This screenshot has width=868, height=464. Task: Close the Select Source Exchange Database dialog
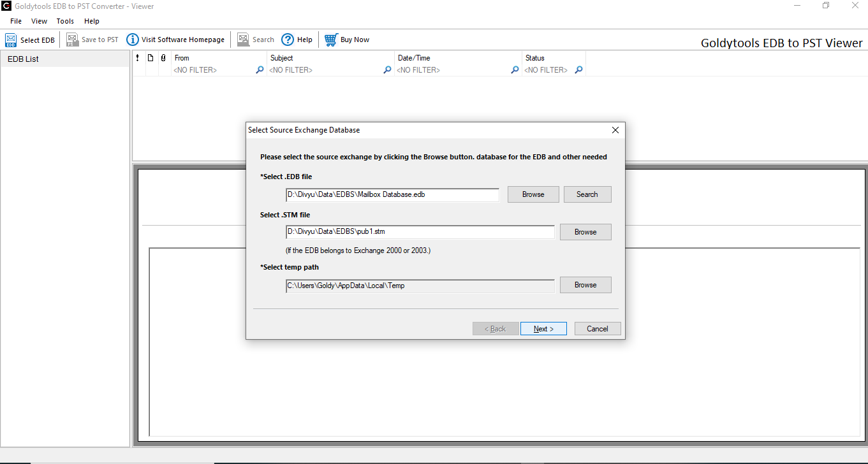[x=615, y=130]
